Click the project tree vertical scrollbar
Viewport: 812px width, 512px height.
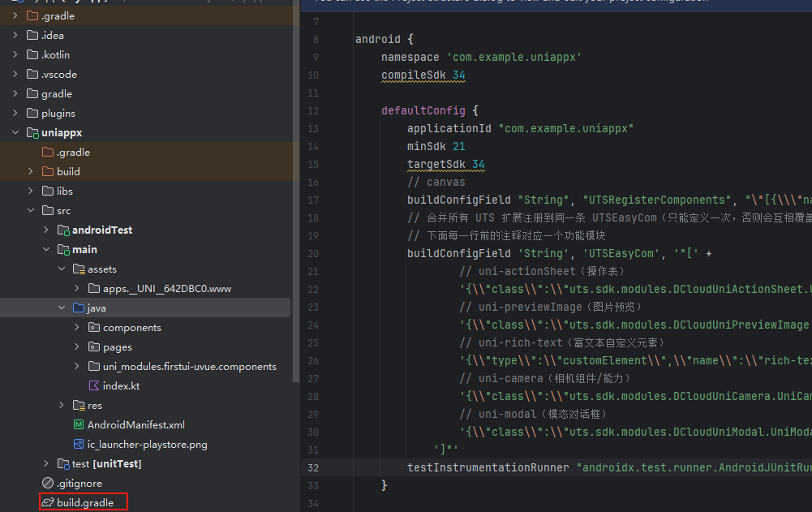click(x=296, y=191)
